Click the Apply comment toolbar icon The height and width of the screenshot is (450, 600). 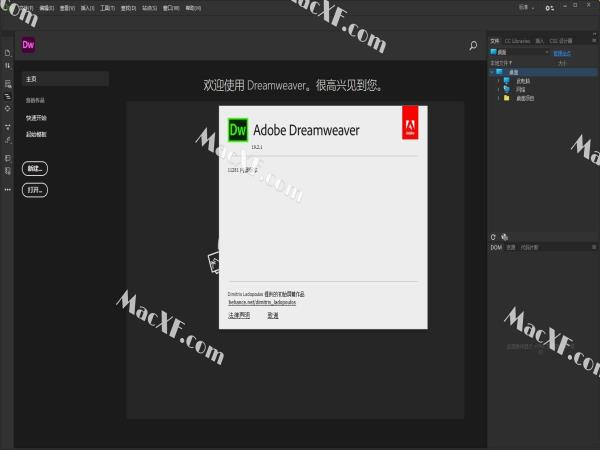pyautogui.click(x=8, y=158)
